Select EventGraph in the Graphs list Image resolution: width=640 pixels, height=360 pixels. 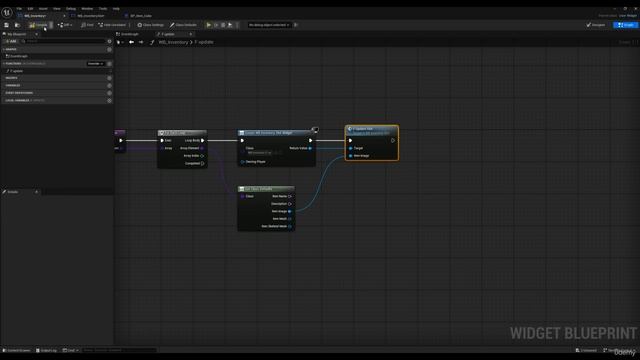click(x=18, y=56)
